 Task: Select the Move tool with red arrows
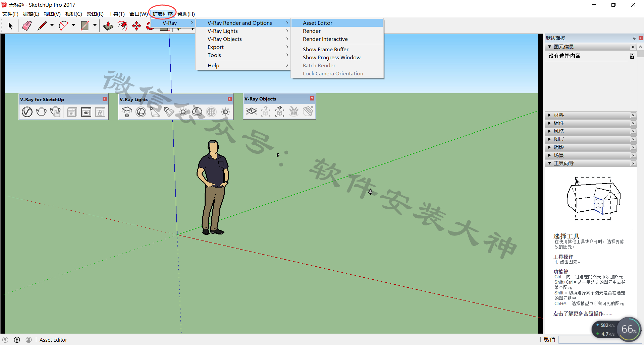tap(137, 26)
